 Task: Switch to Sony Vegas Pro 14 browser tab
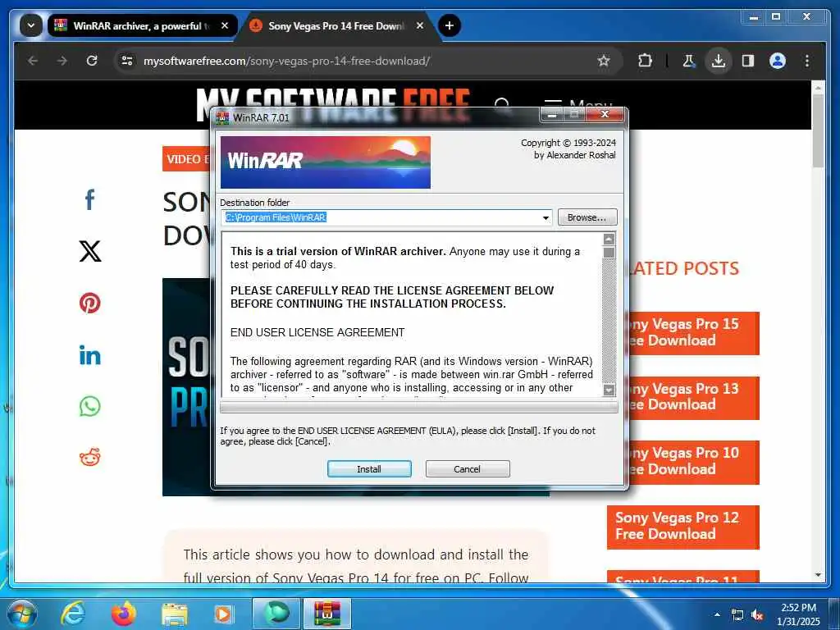[336, 25]
